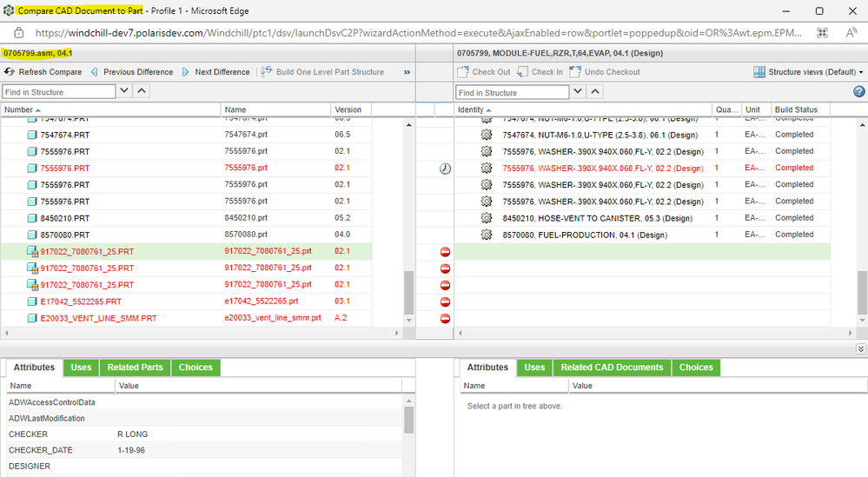Viewport: 868px width, 477px height.
Task: Find previous match in right structure search
Action: pyautogui.click(x=597, y=92)
